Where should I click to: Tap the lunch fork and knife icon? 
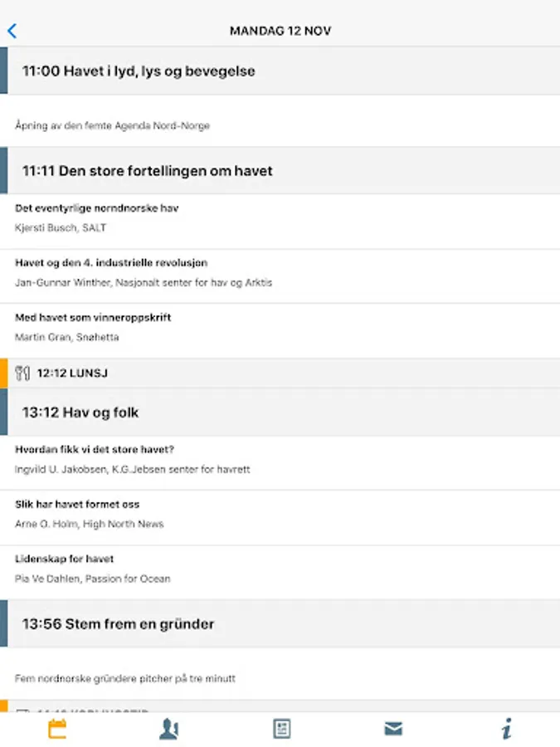click(23, 373)
